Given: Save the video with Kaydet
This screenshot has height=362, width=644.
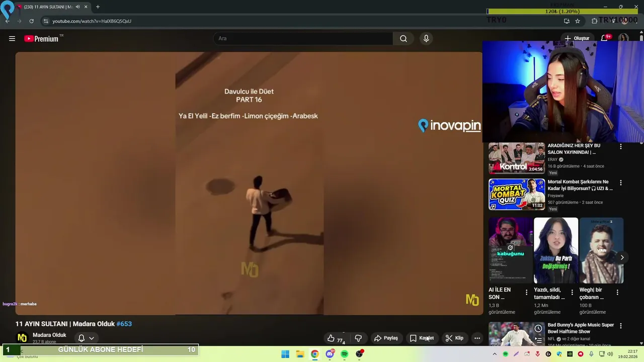Looking at the screenshot, I should 422,338.
